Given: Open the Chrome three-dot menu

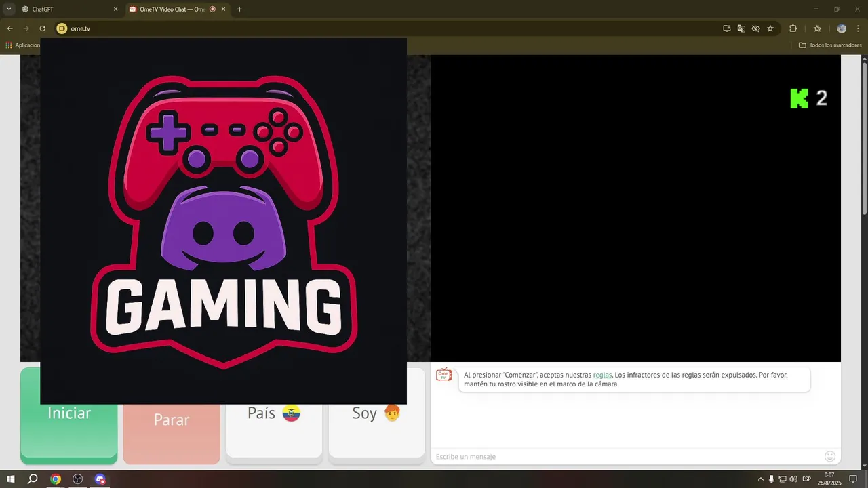Looking at the screenshot, I should tap(859, 28).
